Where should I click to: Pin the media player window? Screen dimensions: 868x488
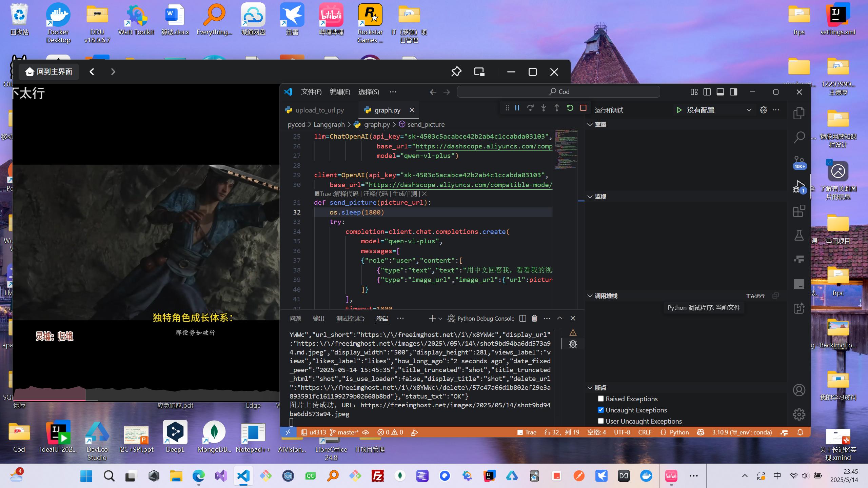click(456, 72)
